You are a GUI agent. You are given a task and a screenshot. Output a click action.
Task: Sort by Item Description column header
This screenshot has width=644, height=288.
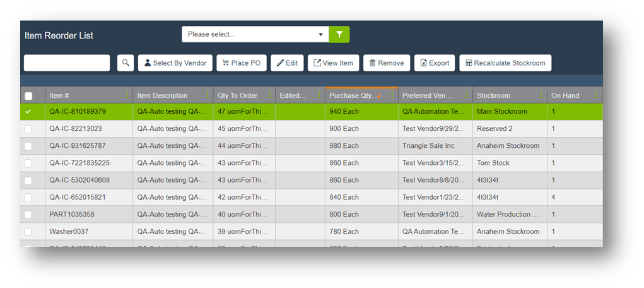tap(163, 96)
